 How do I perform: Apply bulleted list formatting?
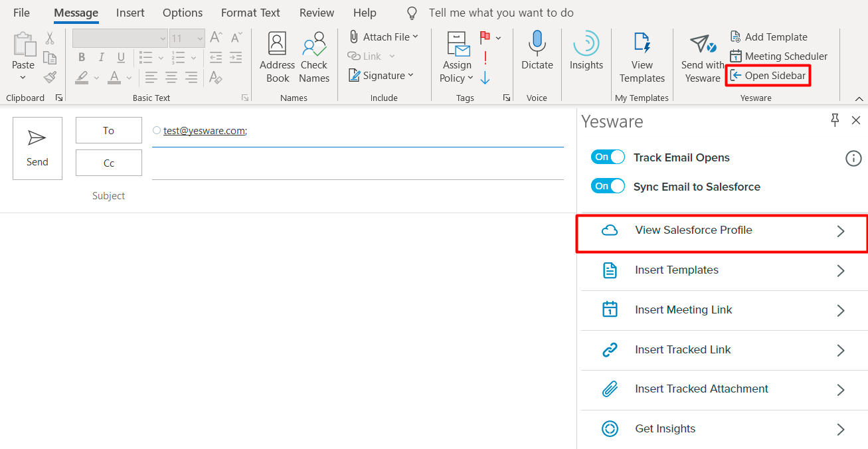147,58
